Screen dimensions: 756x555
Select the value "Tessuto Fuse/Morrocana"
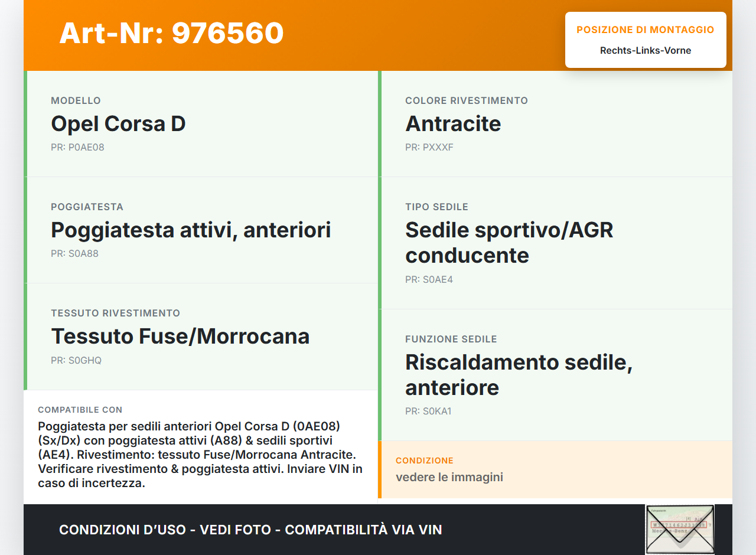point(180,336)
